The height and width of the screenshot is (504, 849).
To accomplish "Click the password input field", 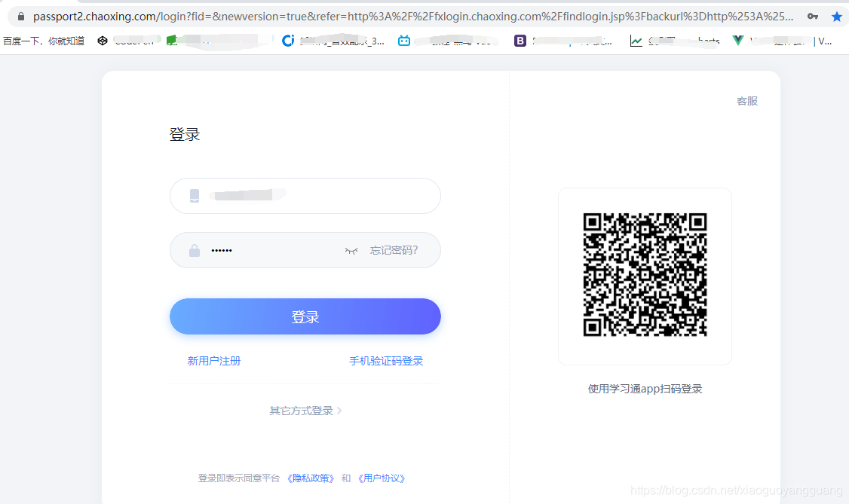I will tap(305, 250).
